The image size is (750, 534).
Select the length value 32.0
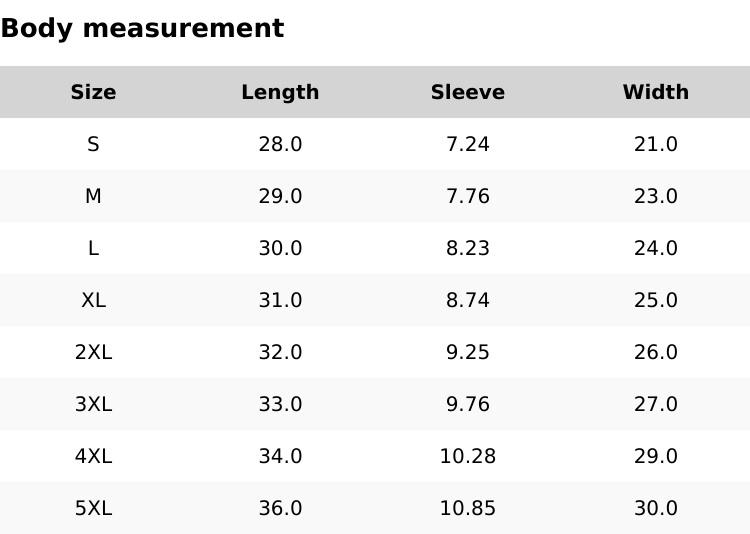(x=280, y=352)
